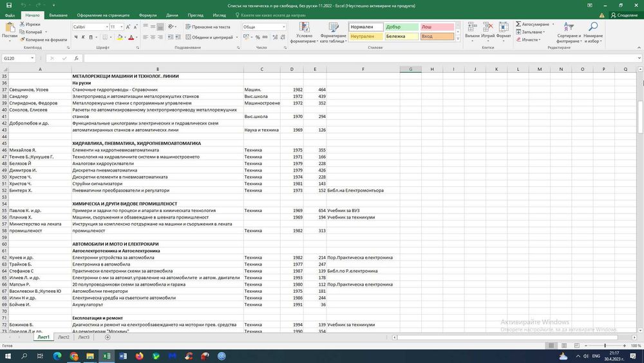This screenshot has width=644, height=363.
Task: Open Fill (Запълване) dropdown
Action: tap(531, 32)
